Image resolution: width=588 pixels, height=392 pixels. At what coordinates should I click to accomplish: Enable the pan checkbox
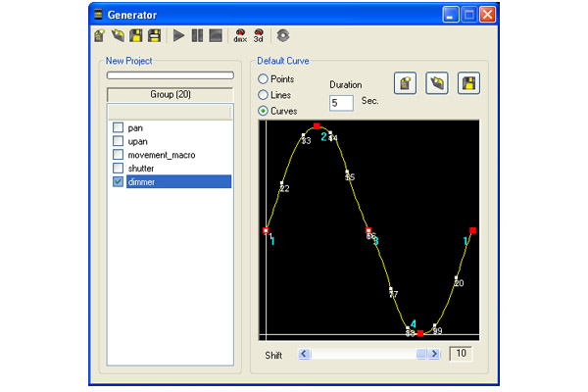[x=119, y=127]
